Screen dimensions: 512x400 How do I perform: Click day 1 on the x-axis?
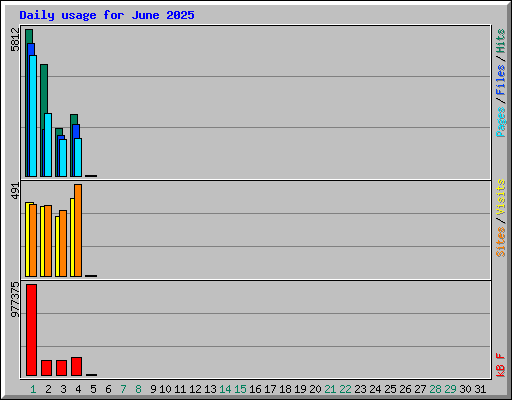coord(33,389)
